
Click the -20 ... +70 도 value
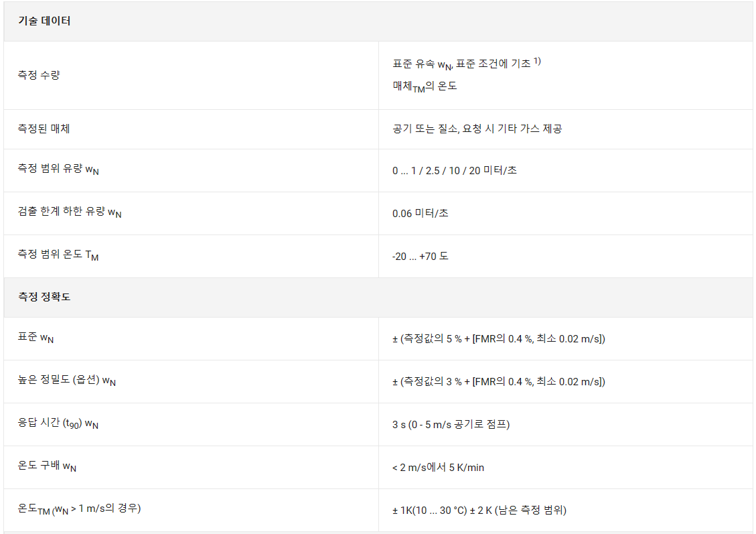[x=421, y=256]
